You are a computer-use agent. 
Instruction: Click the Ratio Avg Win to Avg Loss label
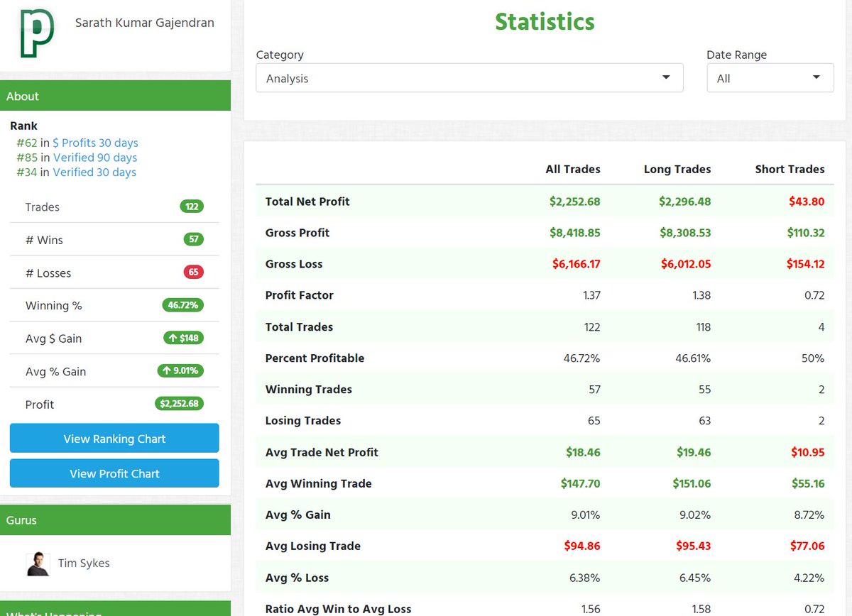[338, 609]
